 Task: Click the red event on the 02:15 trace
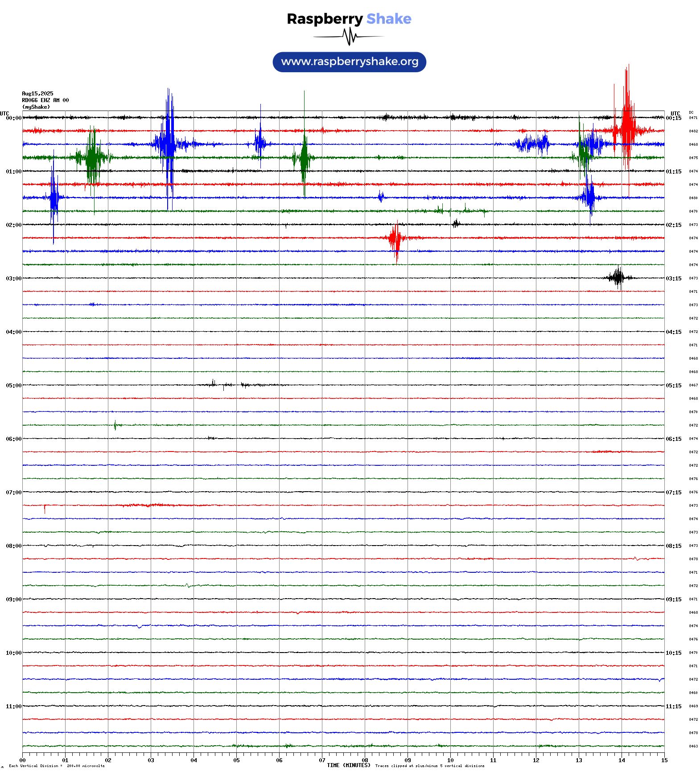pyautogui.click(x=395, y=238)
